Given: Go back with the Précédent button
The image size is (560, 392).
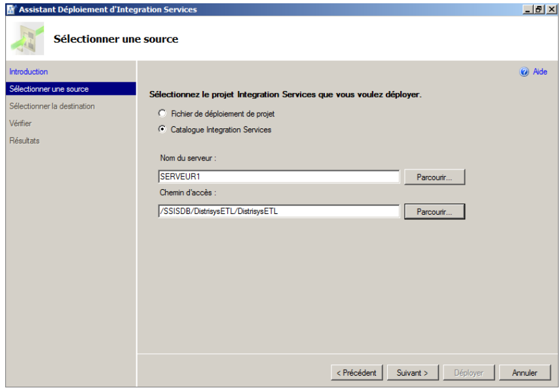Looking at the screenshot, I should pos(356,372).
